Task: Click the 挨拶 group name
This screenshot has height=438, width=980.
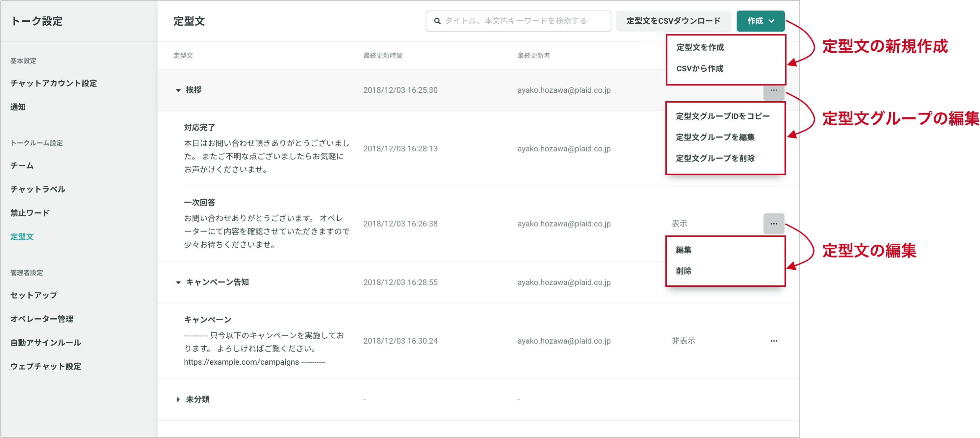Action: [193, 90]
